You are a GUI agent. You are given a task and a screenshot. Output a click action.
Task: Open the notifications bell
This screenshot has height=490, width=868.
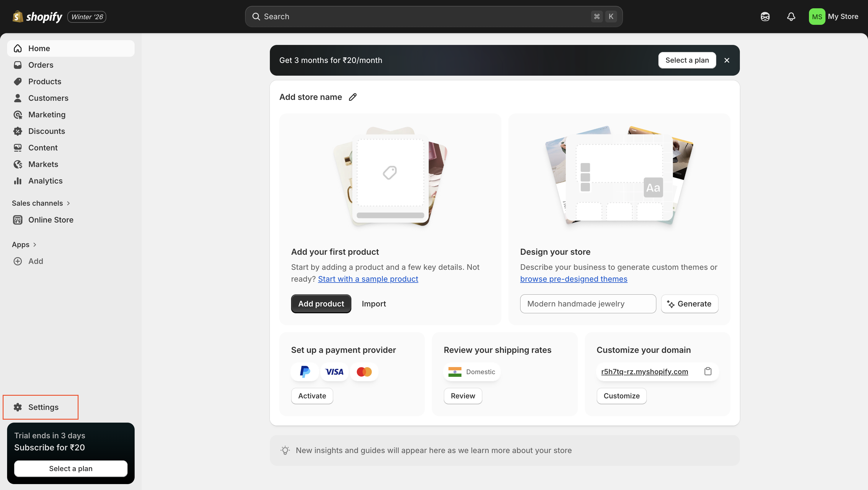click(x=791, y=17)
